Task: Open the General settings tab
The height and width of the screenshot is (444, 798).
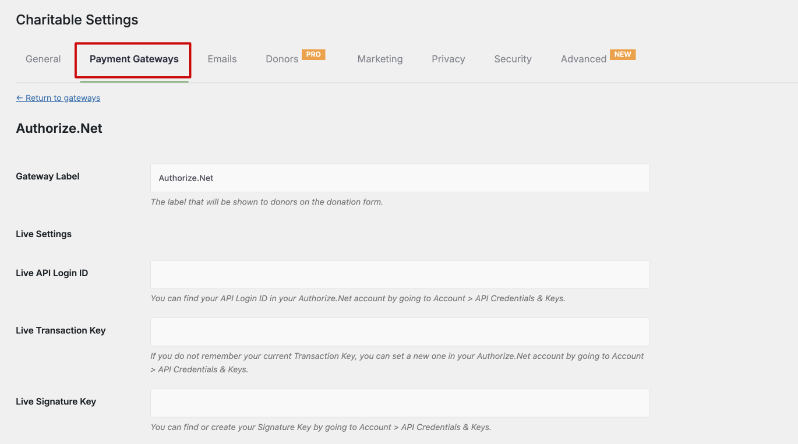Action: point(43,59)
